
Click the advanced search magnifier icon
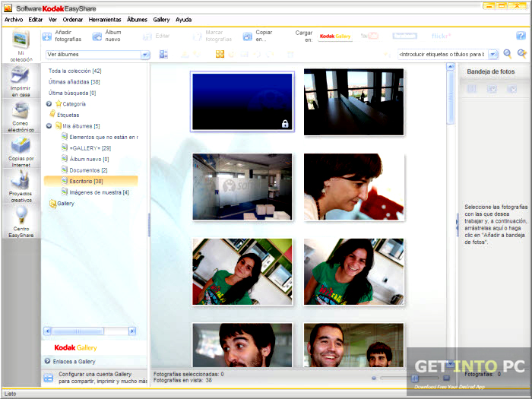[522, 54]
